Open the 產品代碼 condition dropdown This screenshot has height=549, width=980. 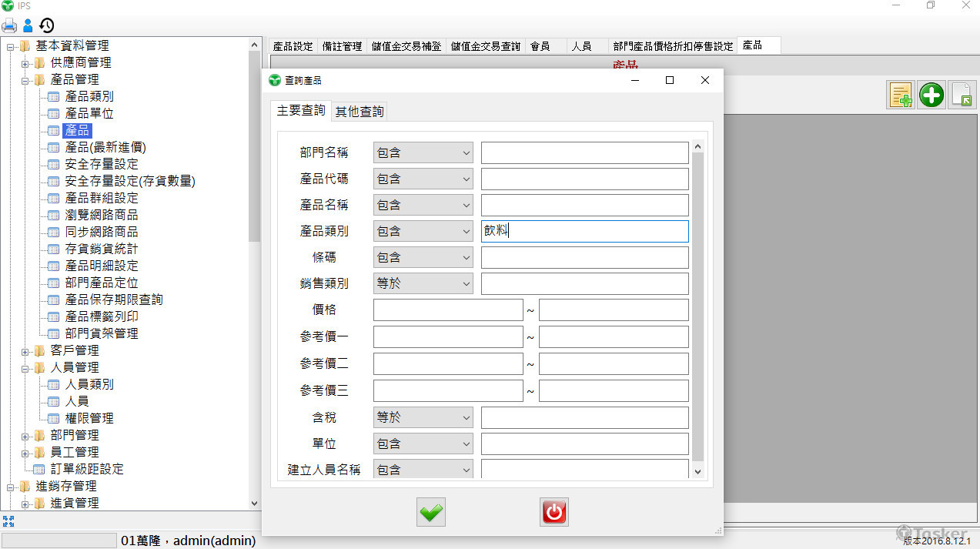[423, 179]
